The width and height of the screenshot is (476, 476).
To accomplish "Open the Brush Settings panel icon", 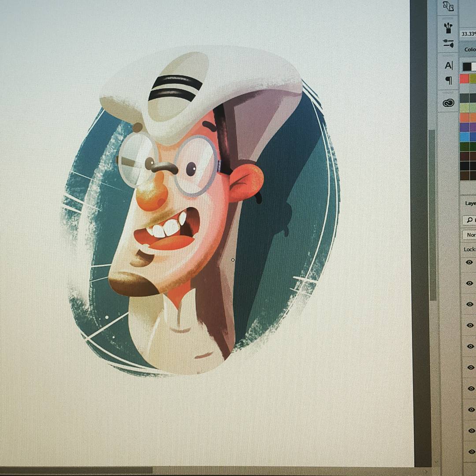I will click(x=448, y=43).
